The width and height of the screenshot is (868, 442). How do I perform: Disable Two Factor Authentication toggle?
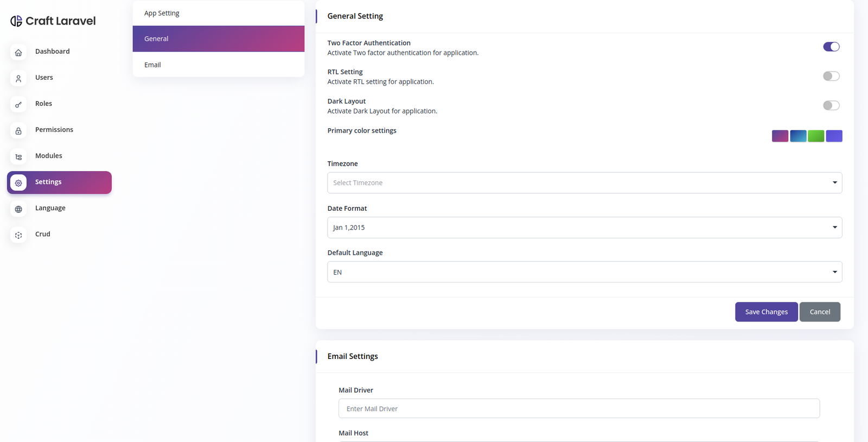coord(831,47)
